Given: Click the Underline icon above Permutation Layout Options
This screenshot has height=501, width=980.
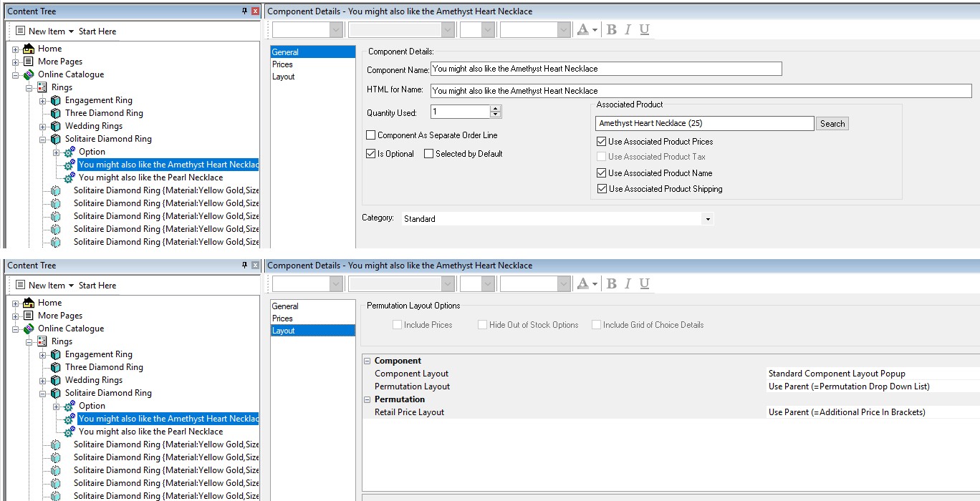Looking at the screenshot, I should tap(644, 283).
